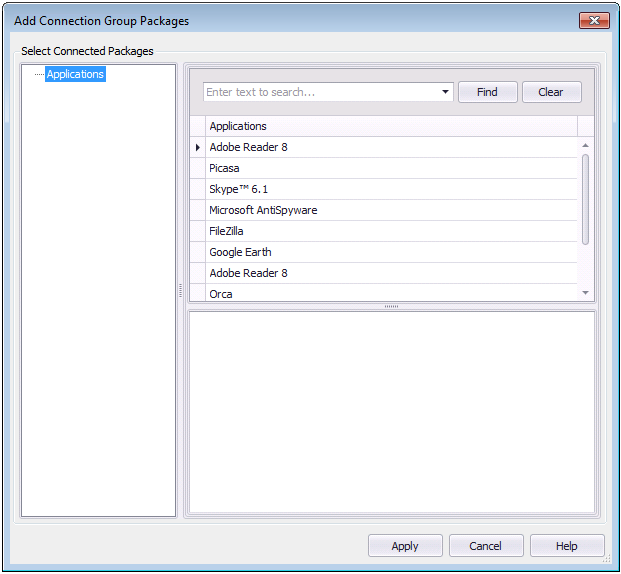This screenshot has width=621, height=574.
Task: Click the list scrollbar down arrow
Action: coord(586,292)
